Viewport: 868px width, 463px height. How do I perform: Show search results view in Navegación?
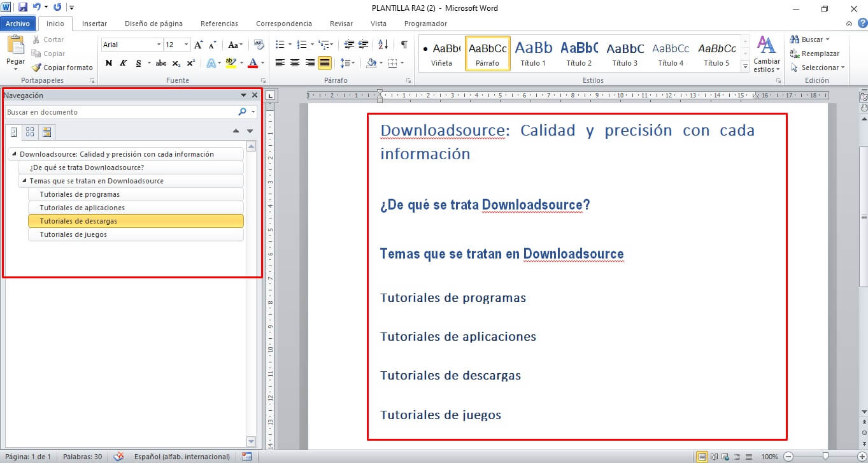point(46,132)
